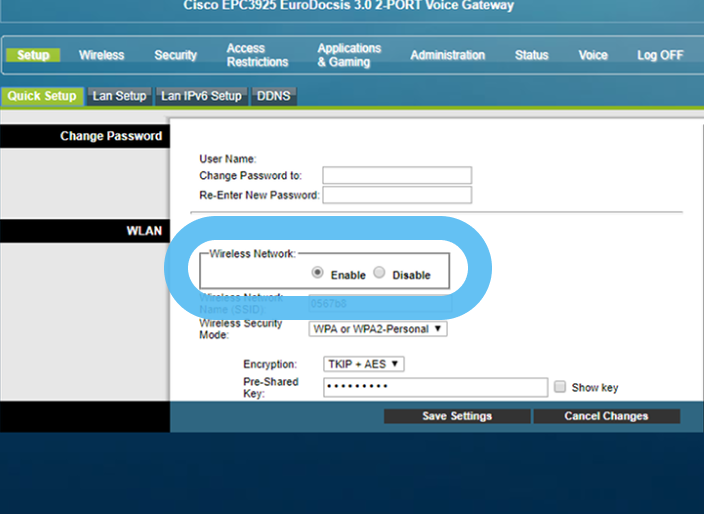Screen dimensions: 704x514
Task: Switch to Applications & Gaming tab
Action: pyautogui.click(x=349, y=55)
